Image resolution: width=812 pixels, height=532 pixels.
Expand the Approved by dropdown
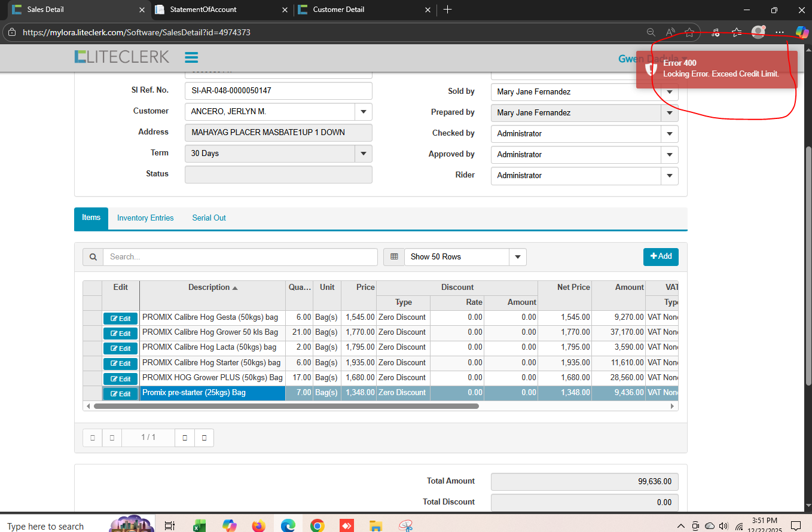click(x=669, y=155)
